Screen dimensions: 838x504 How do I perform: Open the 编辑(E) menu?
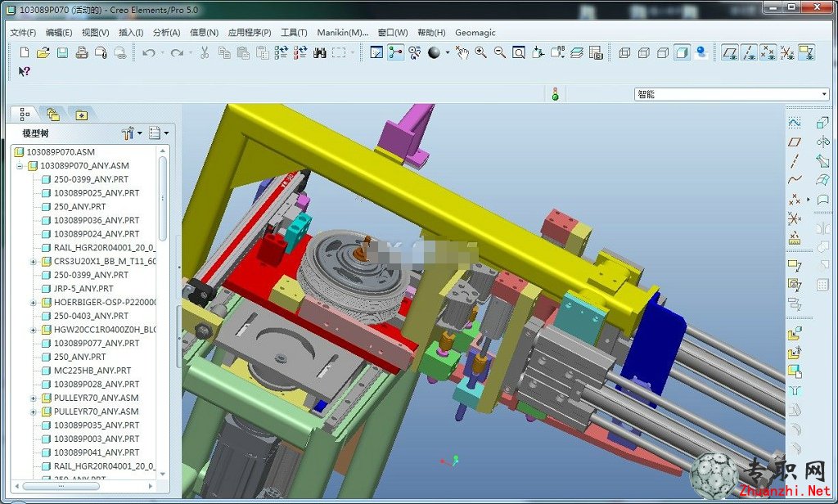[x=59, y=33]
